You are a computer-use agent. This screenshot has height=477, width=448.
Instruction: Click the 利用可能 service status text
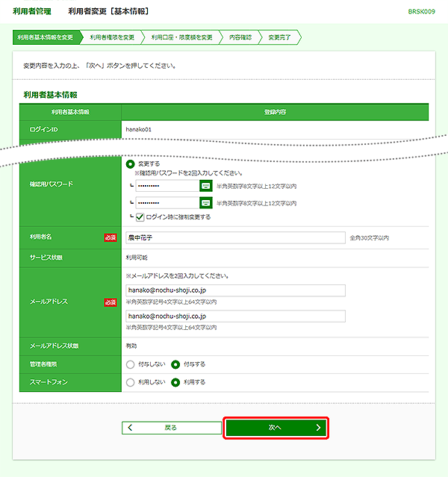point(137,258)
